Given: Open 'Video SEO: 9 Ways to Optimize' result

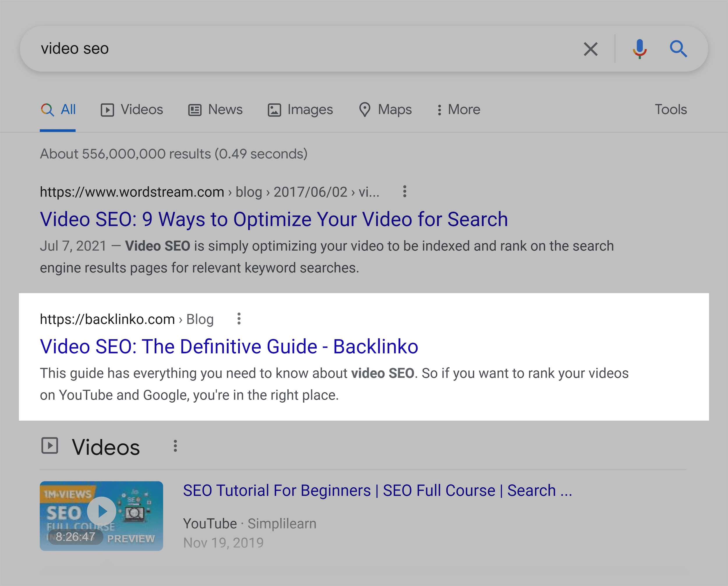Looking at the screenshot, I should tap(274, 219).
